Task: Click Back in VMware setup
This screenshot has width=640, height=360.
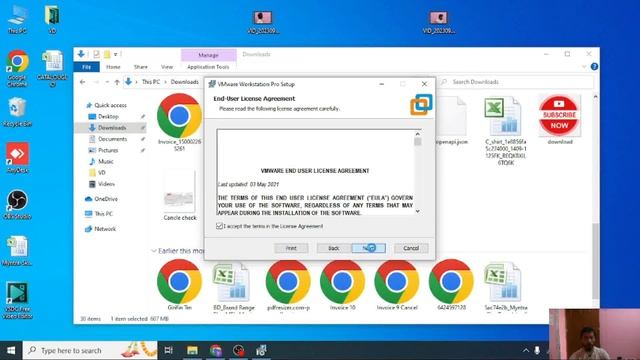Action: point(333,248)
